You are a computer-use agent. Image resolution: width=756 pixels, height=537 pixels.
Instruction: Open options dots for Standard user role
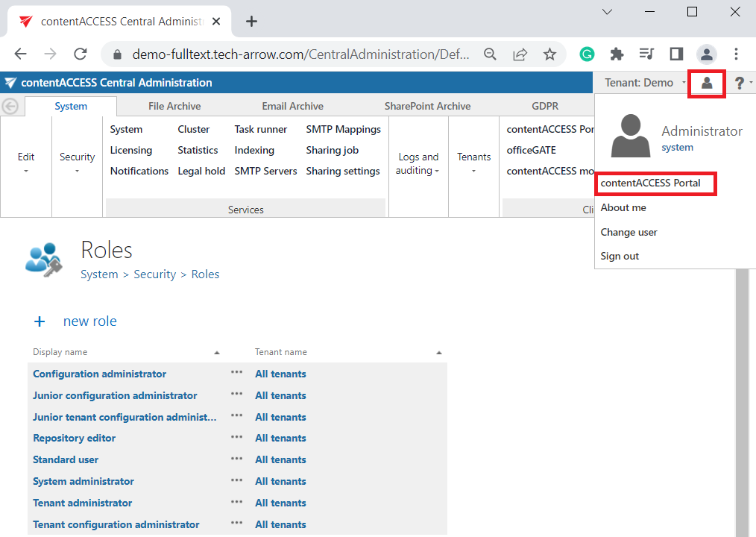coord(236,459)
